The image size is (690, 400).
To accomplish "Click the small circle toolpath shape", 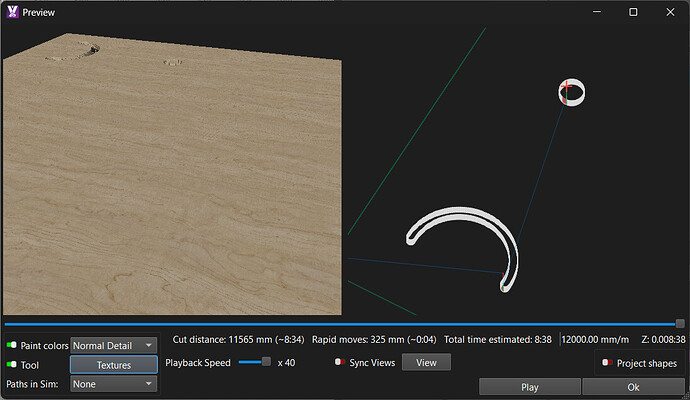I will point(572,92).
